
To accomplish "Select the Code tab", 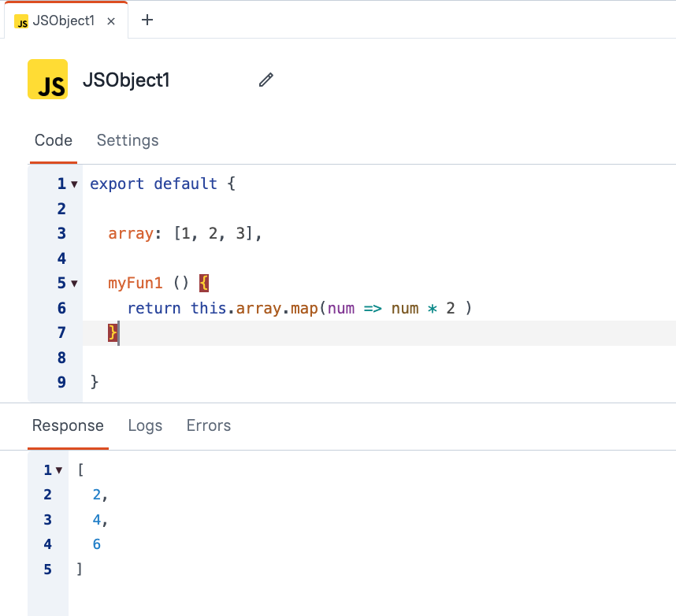I will (x=54, y=140).
